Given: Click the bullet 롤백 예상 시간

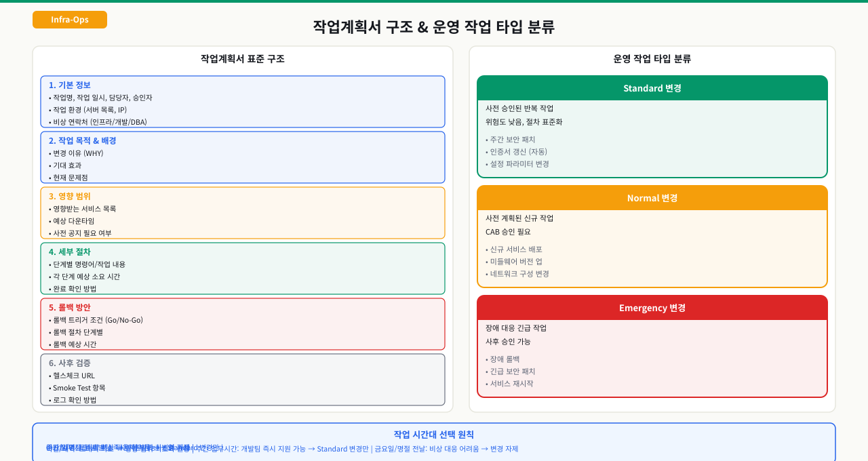Looking at the screenshot, I should coord(73,344).
